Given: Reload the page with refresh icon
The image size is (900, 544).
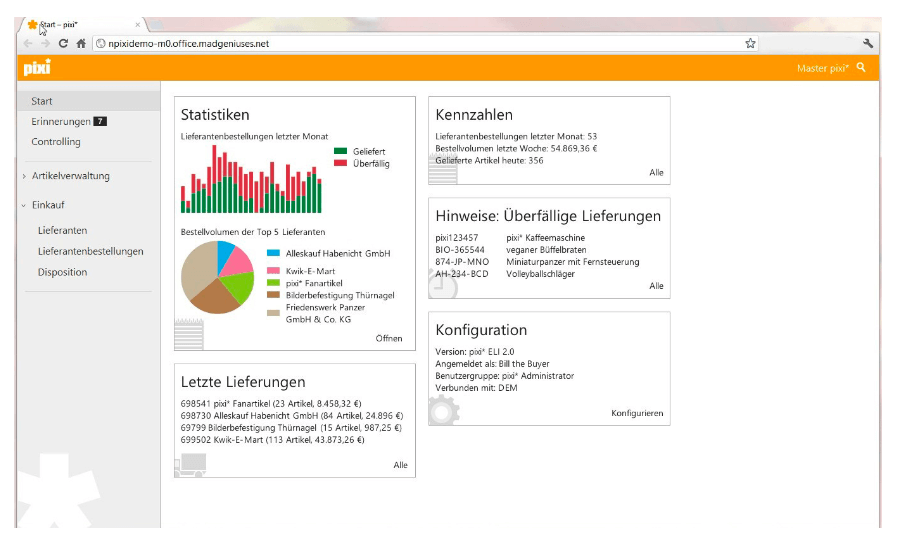Looking at the screenshot, I should 63,44.
